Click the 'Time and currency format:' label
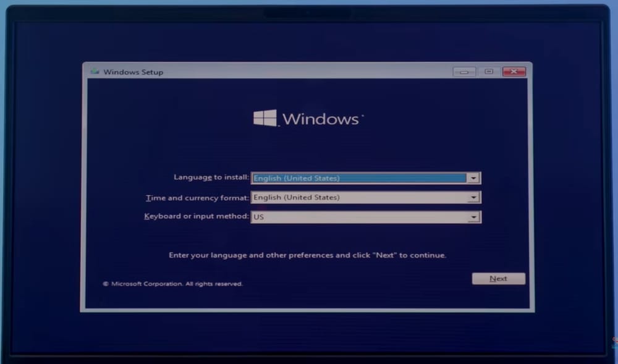618x364 pixels. (198, 198)
